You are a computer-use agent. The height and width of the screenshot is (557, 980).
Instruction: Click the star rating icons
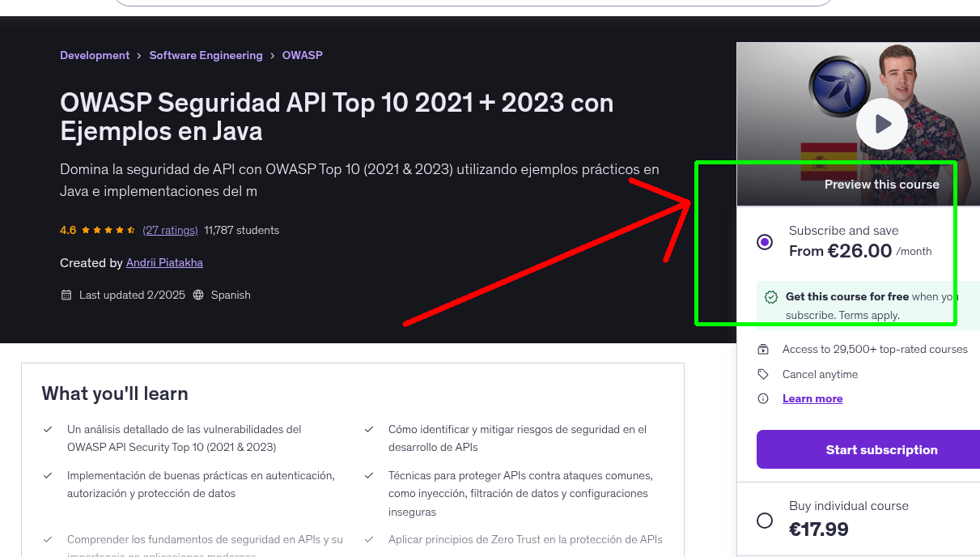pos(108,230)
